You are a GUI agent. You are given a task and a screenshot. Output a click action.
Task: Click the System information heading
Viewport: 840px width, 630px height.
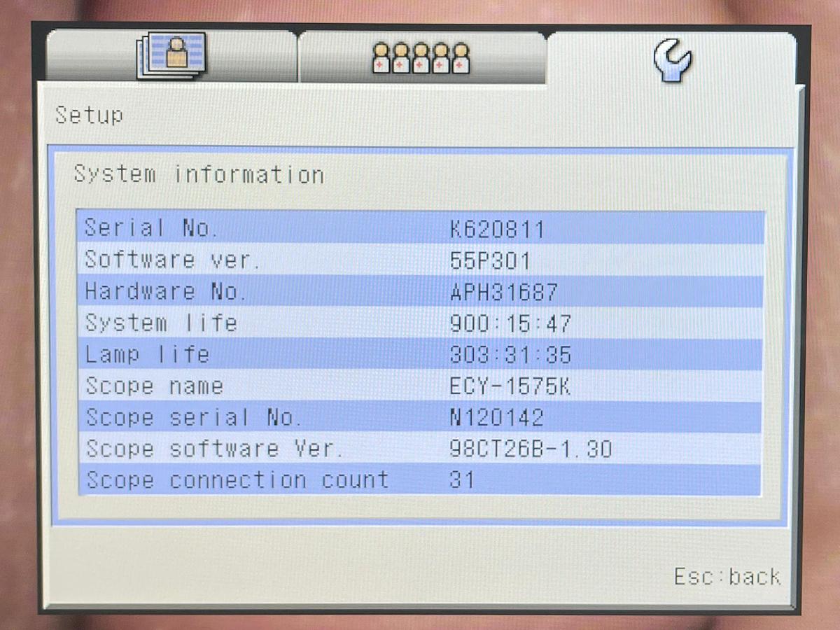pyautogui.click(x=199, y=174)
